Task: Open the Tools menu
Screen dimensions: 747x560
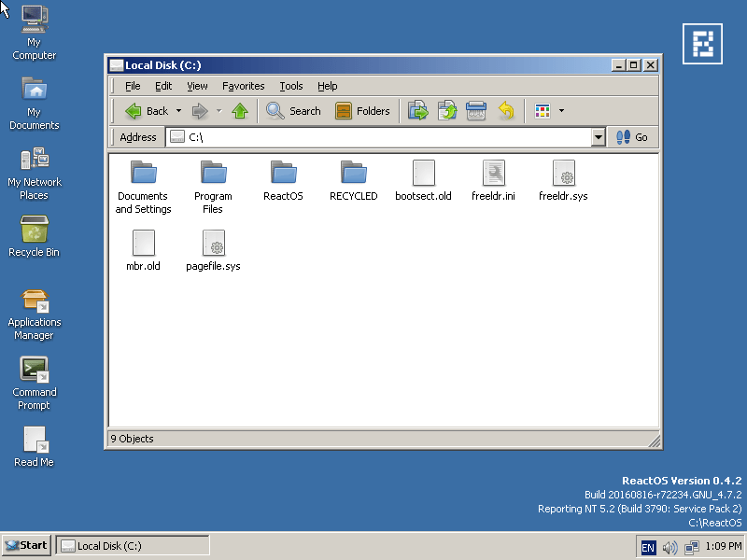Action: click(x=290, y=86)
